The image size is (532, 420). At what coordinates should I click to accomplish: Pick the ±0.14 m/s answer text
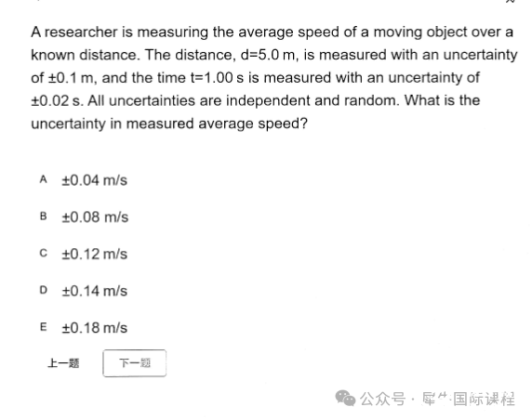(x=94, y=291)
